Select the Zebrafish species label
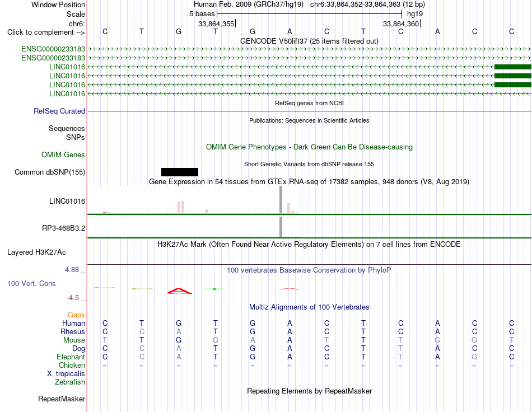The width and height of the screenshot is (532, 412). (70, 382)
